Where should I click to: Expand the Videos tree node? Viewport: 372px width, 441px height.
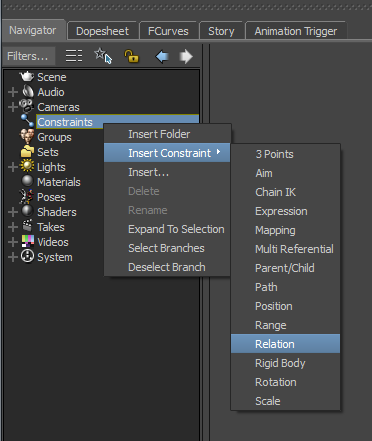click(13, 242)
